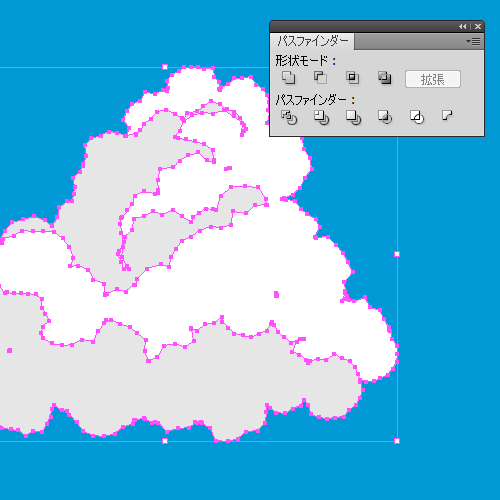Image resolution: width=500 pixels, height=500 pixels.
Task: Click the right-middle bounding box handle
Action: point(397,254)
